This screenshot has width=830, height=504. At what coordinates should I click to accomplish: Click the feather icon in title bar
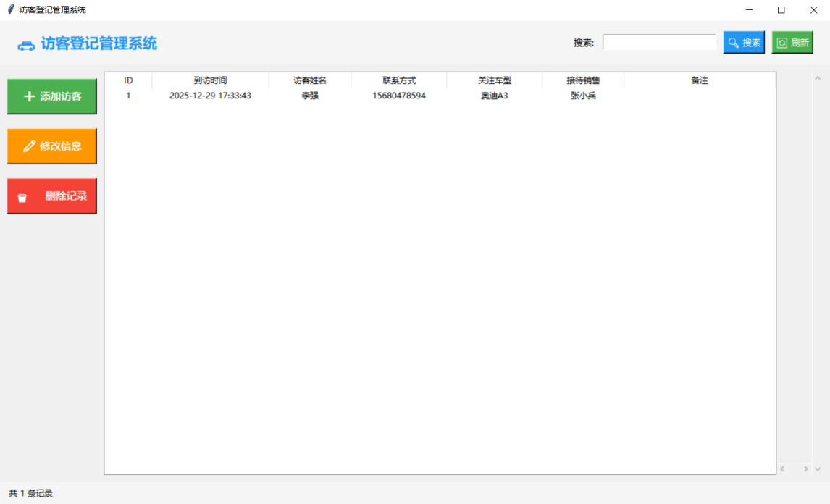coord(10,9)
